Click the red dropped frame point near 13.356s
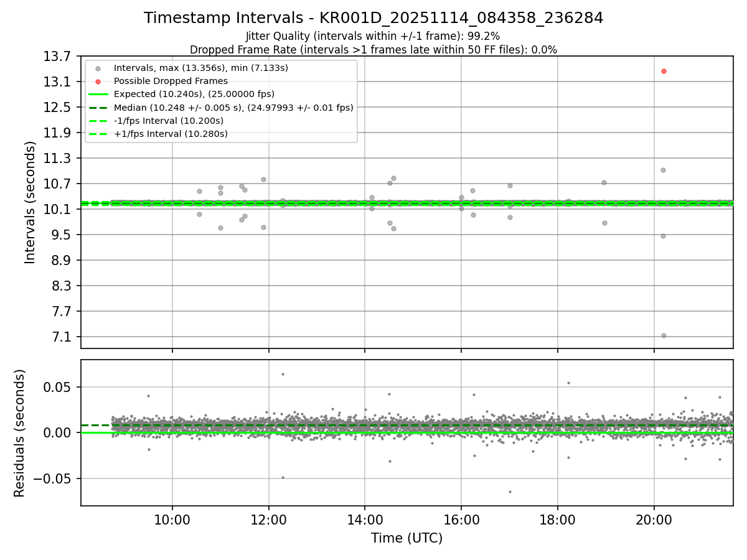Screen dimensions: 747x560 [x=664, y=71]
